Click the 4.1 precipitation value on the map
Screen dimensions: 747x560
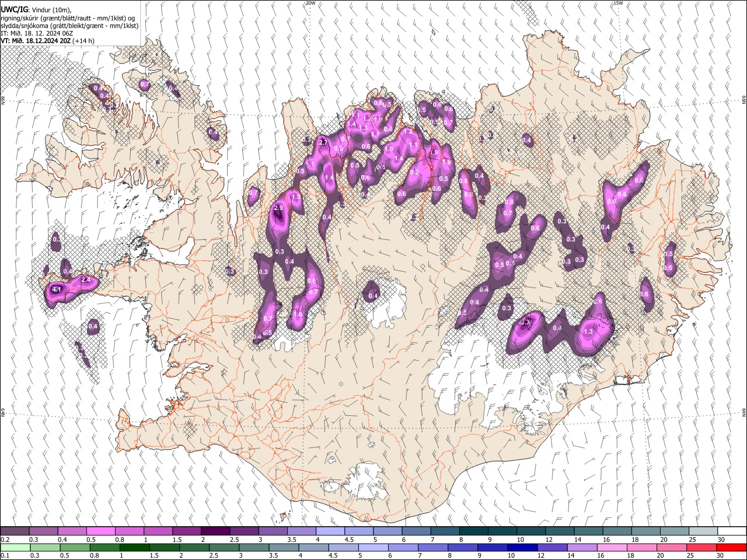coord(57,289)
